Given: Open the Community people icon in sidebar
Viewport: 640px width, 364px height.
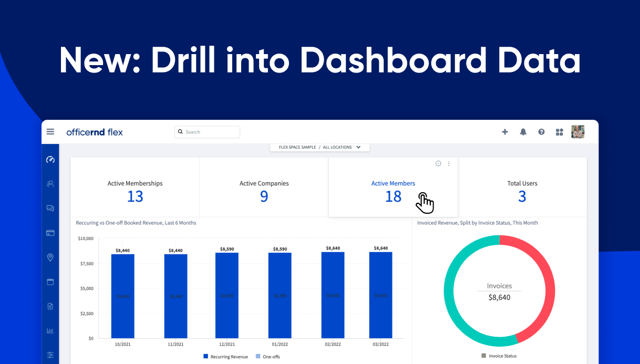Looking at the screenshot, I should point(50,184).
